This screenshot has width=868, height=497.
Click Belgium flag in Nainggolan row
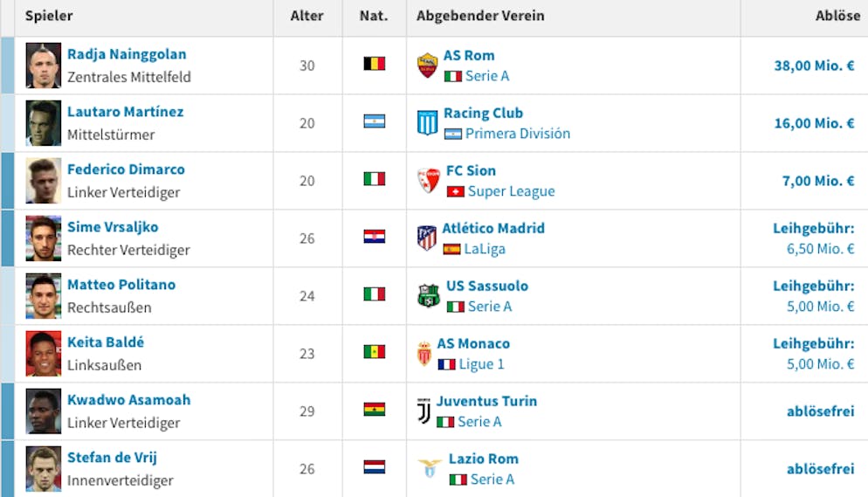tap(375, 64)
